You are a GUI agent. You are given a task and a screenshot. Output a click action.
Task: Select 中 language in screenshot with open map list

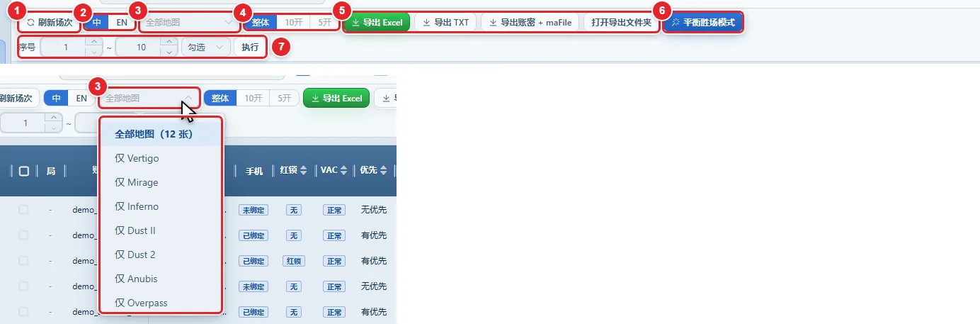click(x=56, y=98)
